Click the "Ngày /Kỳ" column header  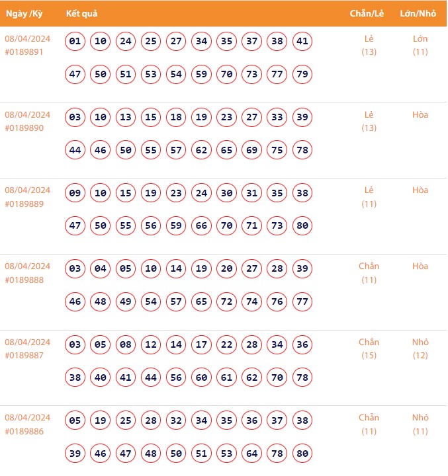click(x=24, y=14)
